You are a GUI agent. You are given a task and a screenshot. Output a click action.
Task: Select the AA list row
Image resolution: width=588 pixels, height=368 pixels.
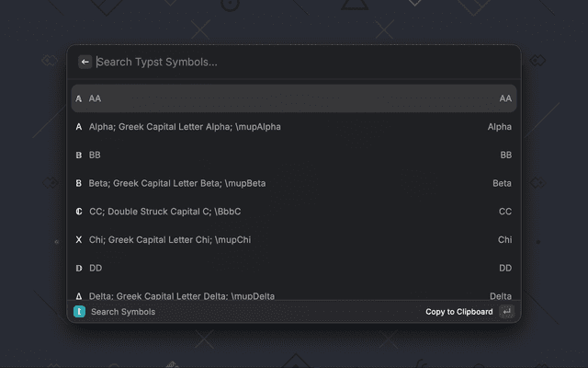click(x=294, y=98)
